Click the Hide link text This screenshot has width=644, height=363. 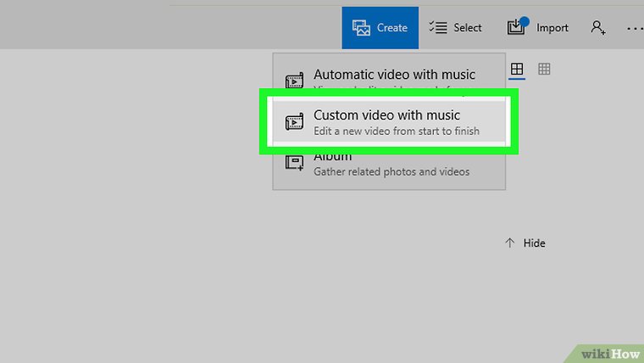point(535,243)
